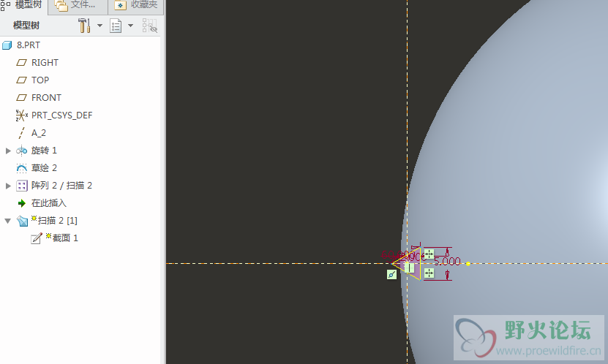
Task: Click the vertical constraint icon in the triangle
Action: [x=409, y=268]
